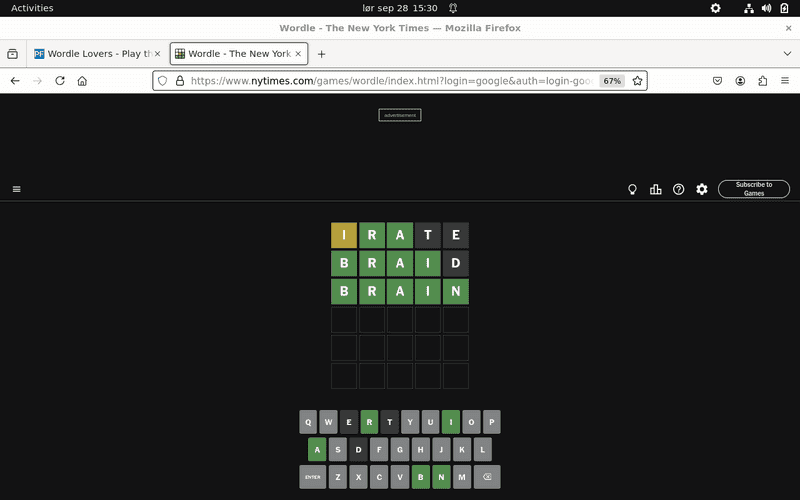Screen dimensions: 800x500
Task: Tap the K key
Action: 462,449
